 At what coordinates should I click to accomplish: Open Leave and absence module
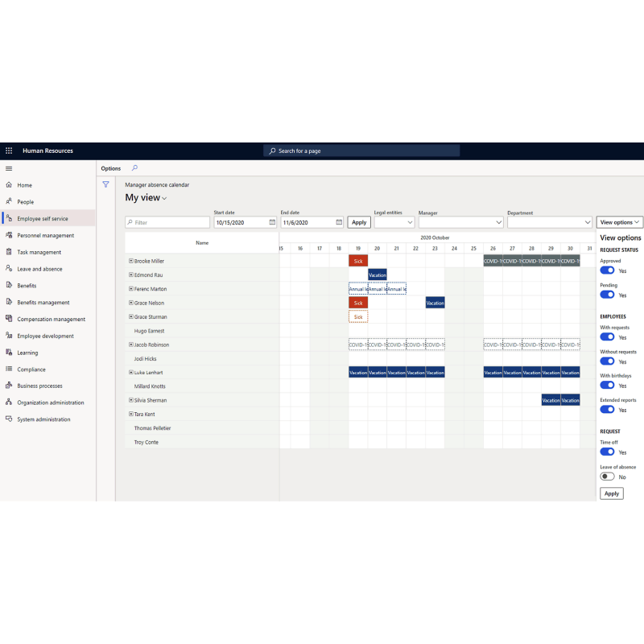pyautogui.click(x=39, y=269)
